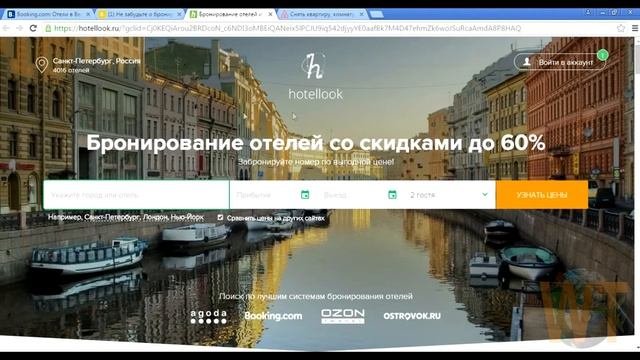Click the green notification badge
Image resolution: width=640 pixels, height=360 pixels.
602,54
